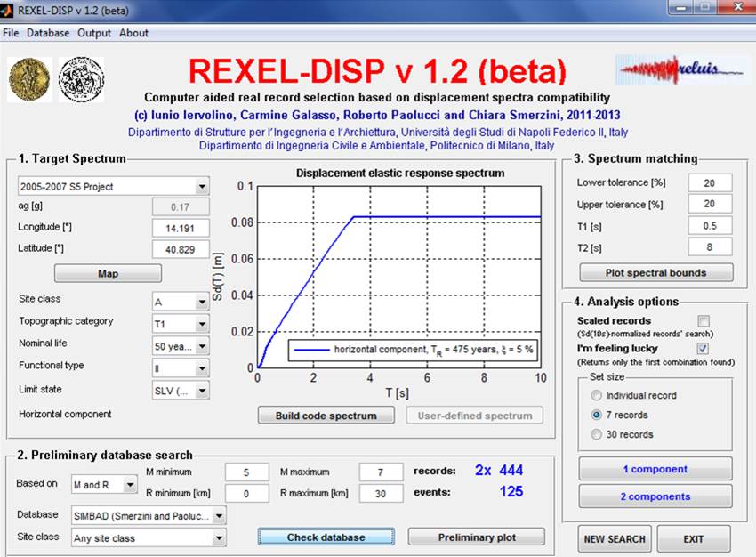Expand the 2005-2007 S5 Project dropdown
The width and height of the screenshot is (756, 557).
click(203, 186)
